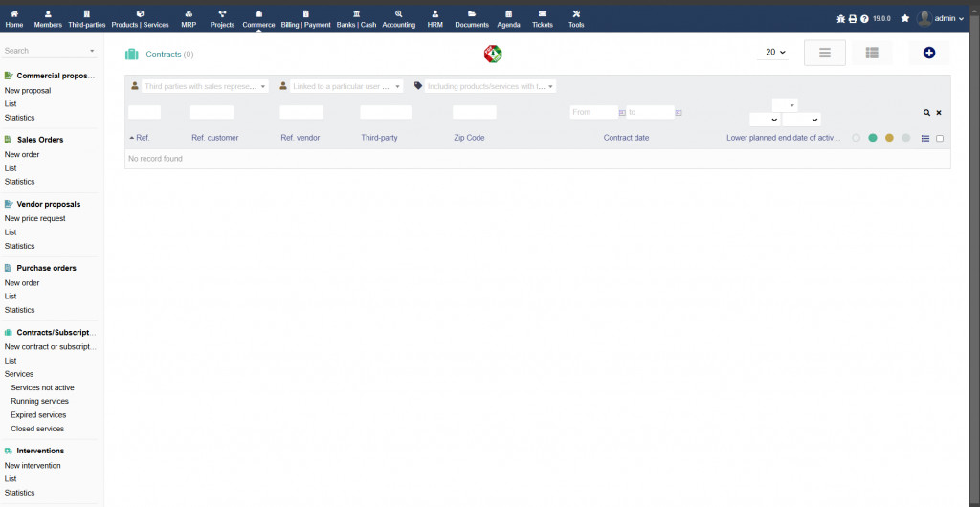The image size is (980, 507).
Task: Open Closed services link
Action: tap(37, 429)
